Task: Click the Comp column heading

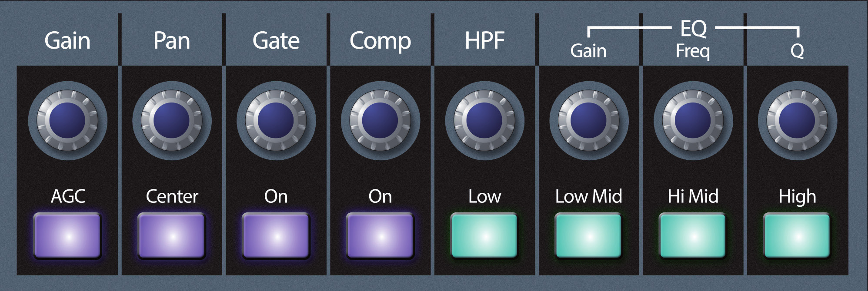Action: tap(380, 42)
